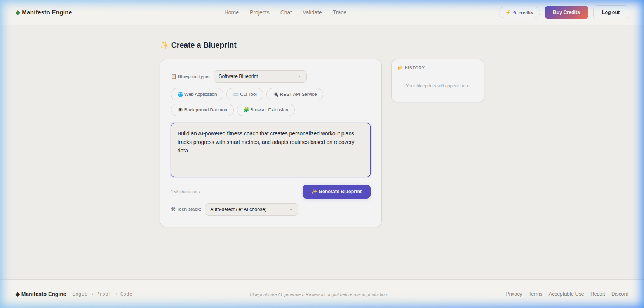Pick the REST API Service plug chip
The width and height of the screenshot is (644, 308).
(x=294, y=94)
